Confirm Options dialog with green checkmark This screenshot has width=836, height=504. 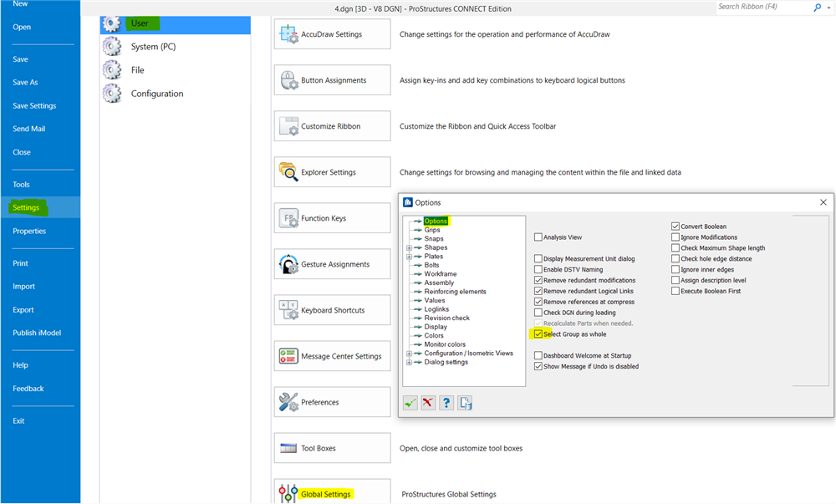[x=410, y=404]
